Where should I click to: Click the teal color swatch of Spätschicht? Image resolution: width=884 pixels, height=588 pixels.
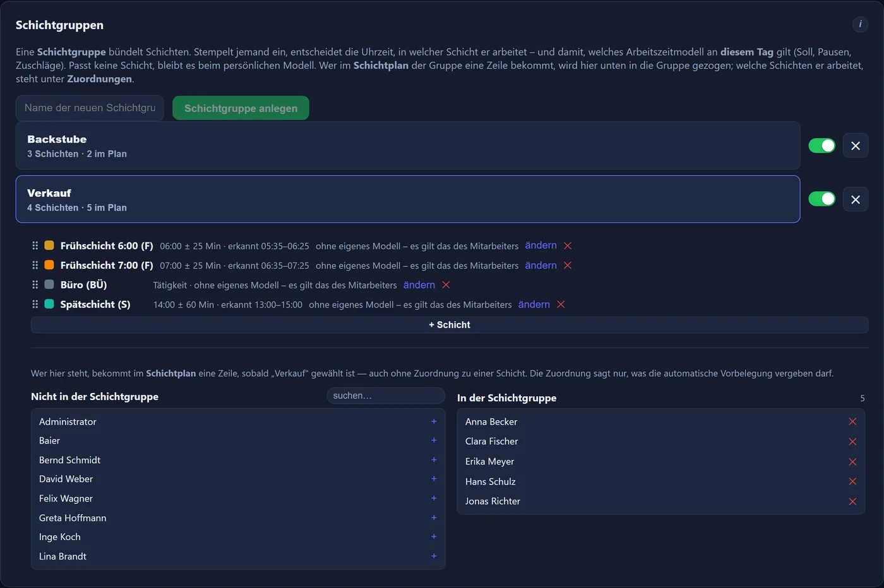[49, 304]
